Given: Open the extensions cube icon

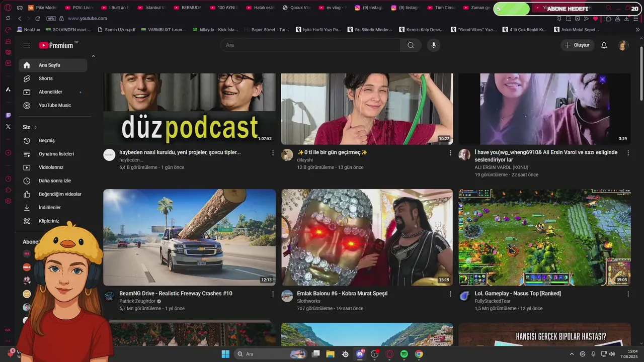Looking at the screenshot, I should pyautogui.click(x=609, y=19).
